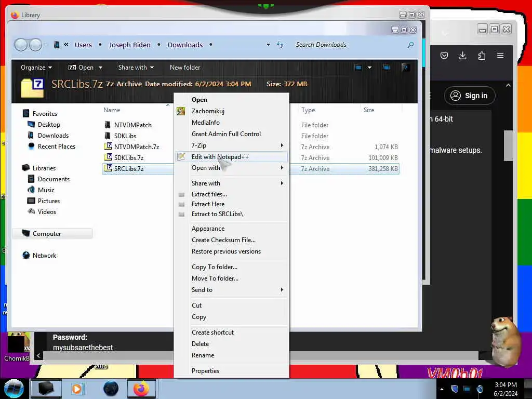The height and width of the screenshot is (399, 532).
Task: Click the Zachomikuj menu icon
Action: click(x=181, y=111)
